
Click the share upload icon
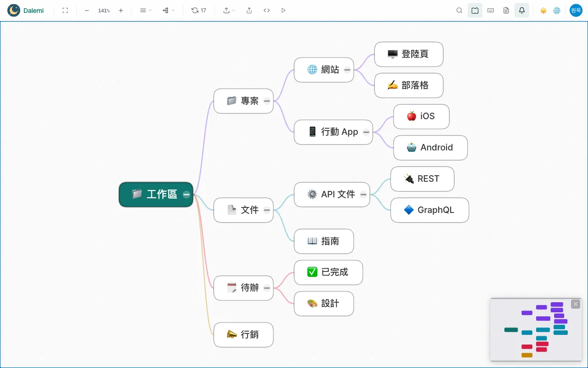click(249, 10)
